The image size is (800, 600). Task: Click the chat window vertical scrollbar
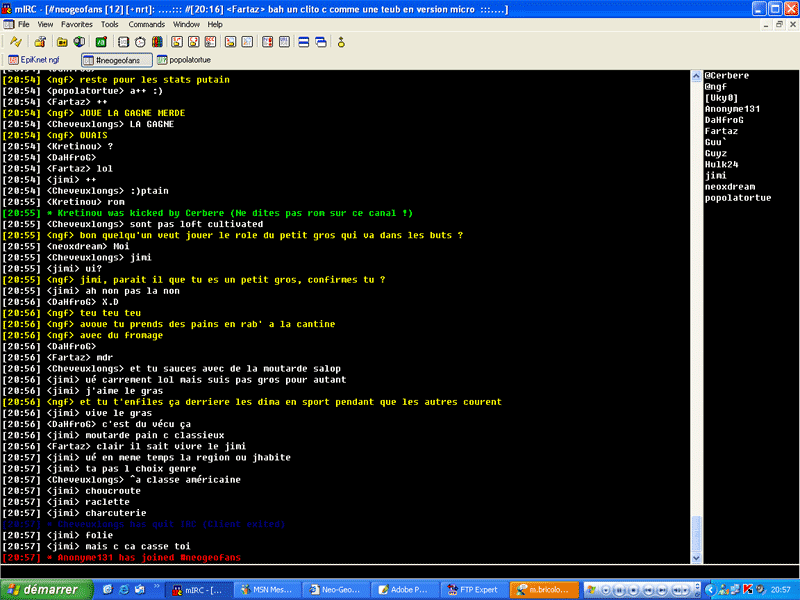coord(696,300)
